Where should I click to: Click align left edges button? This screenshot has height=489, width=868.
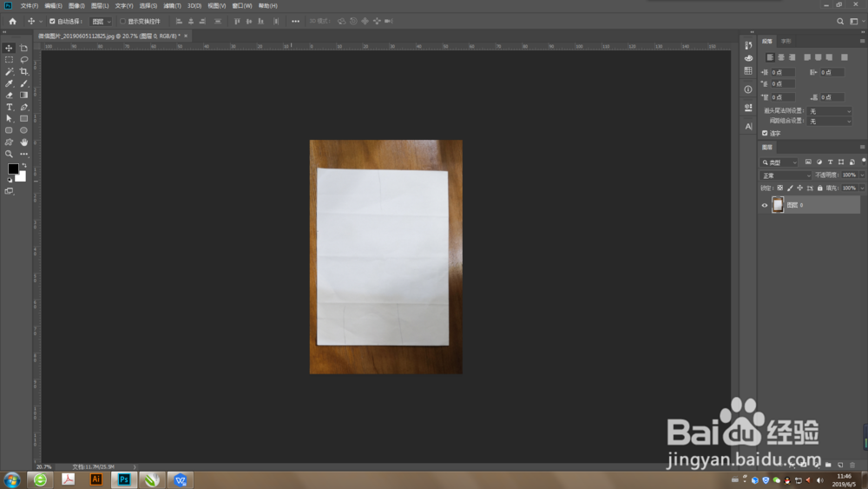[179, 22]
